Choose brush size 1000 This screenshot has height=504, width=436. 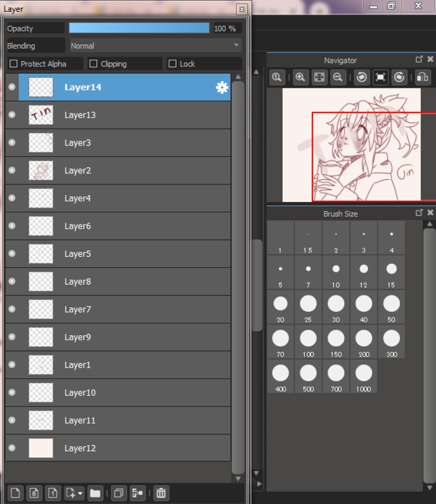(364, 377)
